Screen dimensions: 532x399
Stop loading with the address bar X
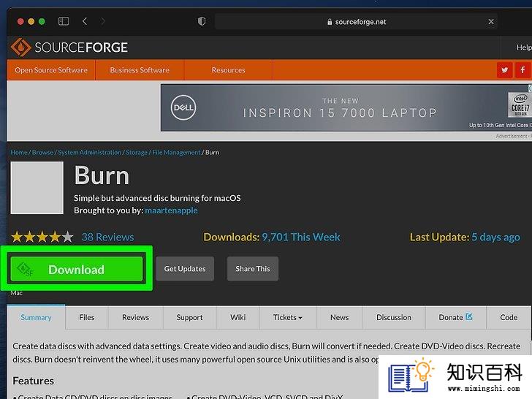490,22
